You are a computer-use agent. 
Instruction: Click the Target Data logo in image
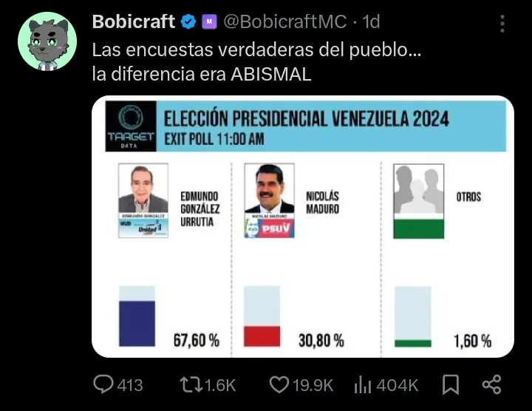coord(131,125)
